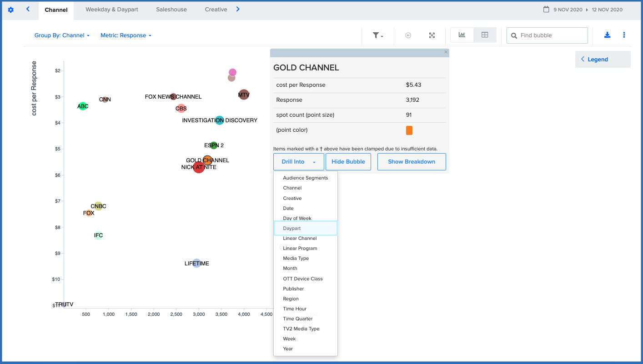Click the ESPN 2 bubble
Viewport: 643px width, 364px height.
[214, 145]
